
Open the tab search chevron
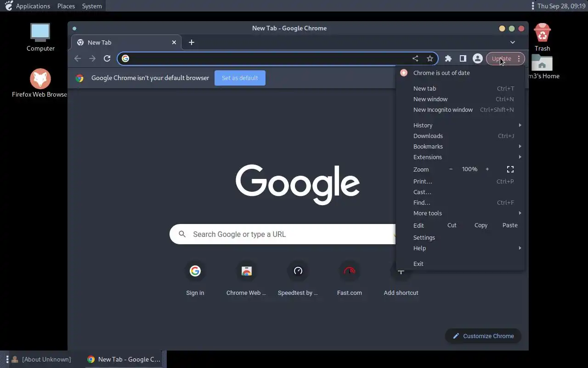[x=513, y=42]
